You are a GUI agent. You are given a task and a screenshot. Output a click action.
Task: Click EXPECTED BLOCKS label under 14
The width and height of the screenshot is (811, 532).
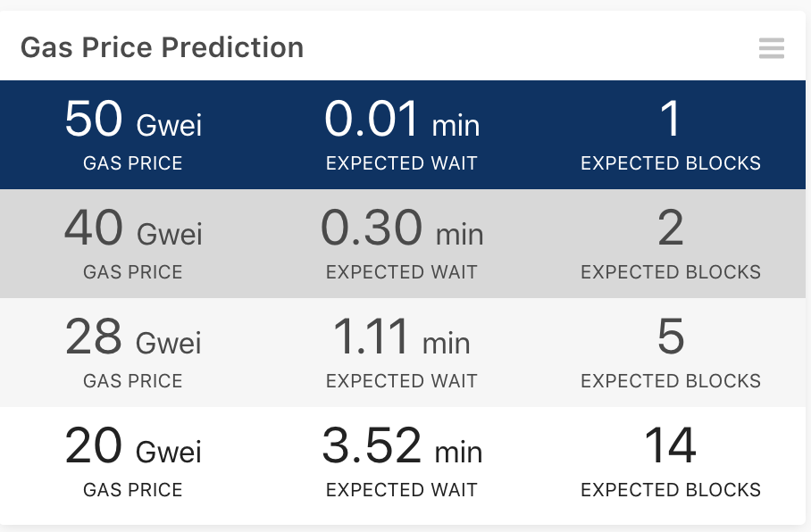coord(670,490)
